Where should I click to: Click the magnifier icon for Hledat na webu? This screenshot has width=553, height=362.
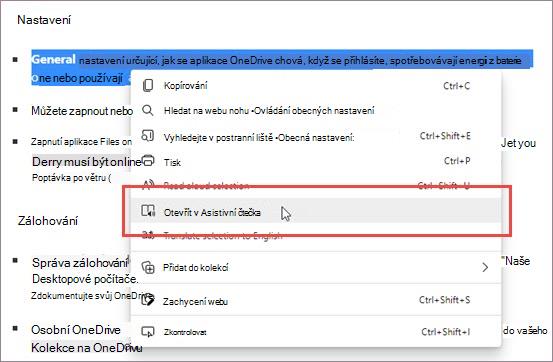(148, 110)
